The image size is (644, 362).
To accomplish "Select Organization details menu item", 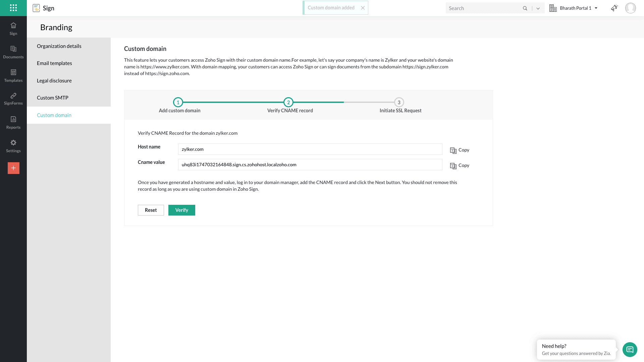I will tap(59, 46).
